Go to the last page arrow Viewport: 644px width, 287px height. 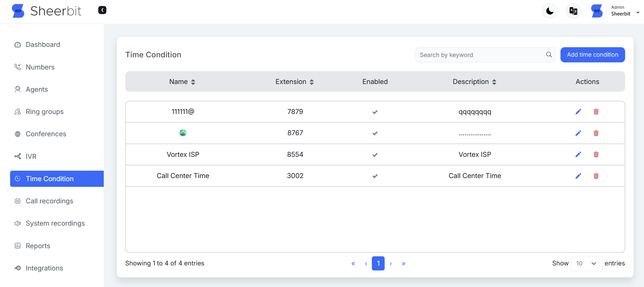tap(403, 264)
